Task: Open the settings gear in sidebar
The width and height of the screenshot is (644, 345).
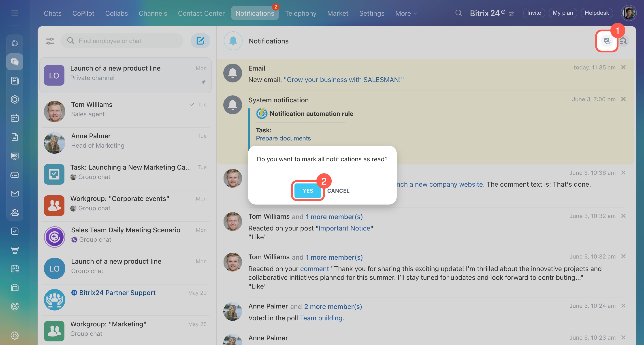Action: pos(15,336)
